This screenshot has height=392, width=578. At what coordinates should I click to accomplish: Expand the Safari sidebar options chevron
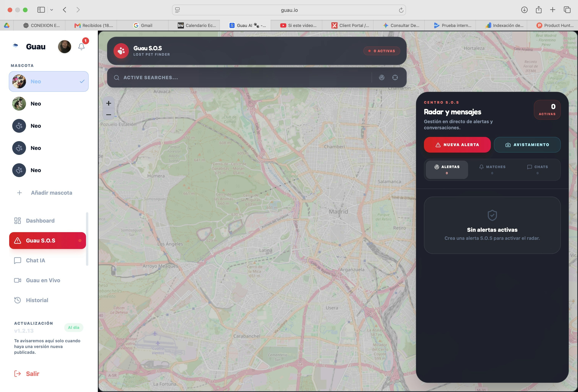pyautogui.click(x=51, y=10)
